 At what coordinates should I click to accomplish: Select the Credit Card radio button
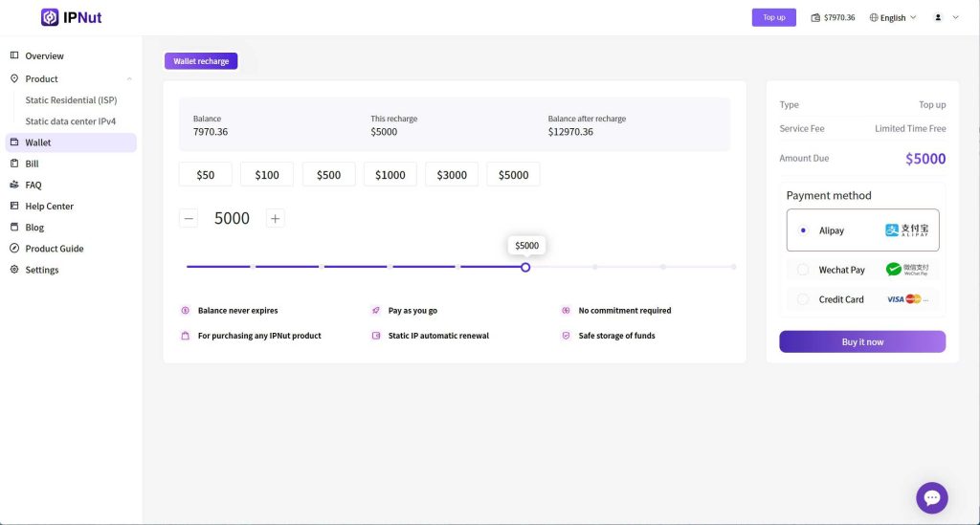click(803, 299)
